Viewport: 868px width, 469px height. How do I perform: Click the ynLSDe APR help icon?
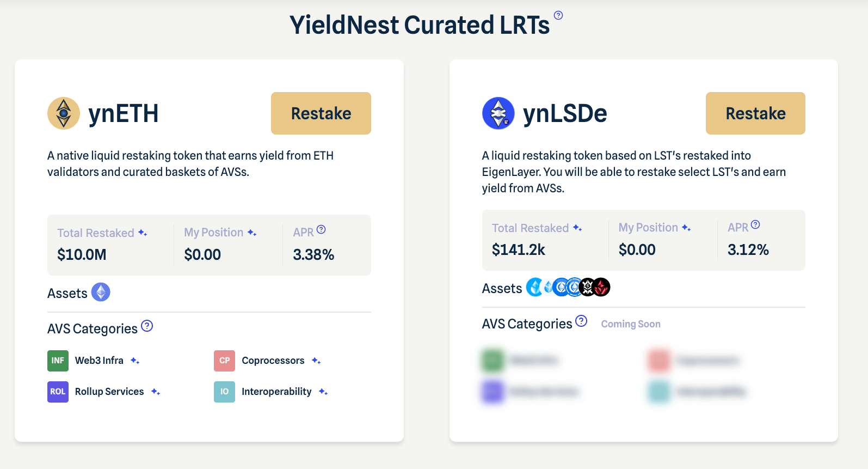tap(755, 224)
